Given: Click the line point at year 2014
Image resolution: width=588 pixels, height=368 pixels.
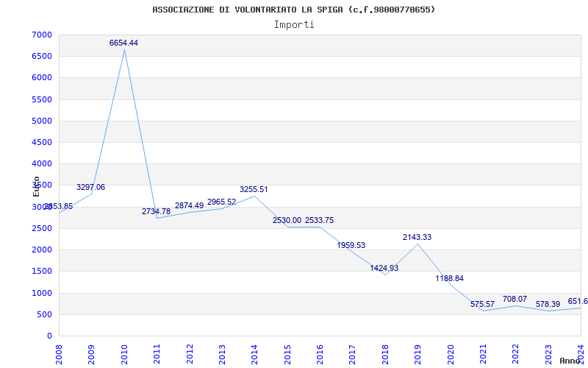Looking at the screenshot, I should pos(254,196).
